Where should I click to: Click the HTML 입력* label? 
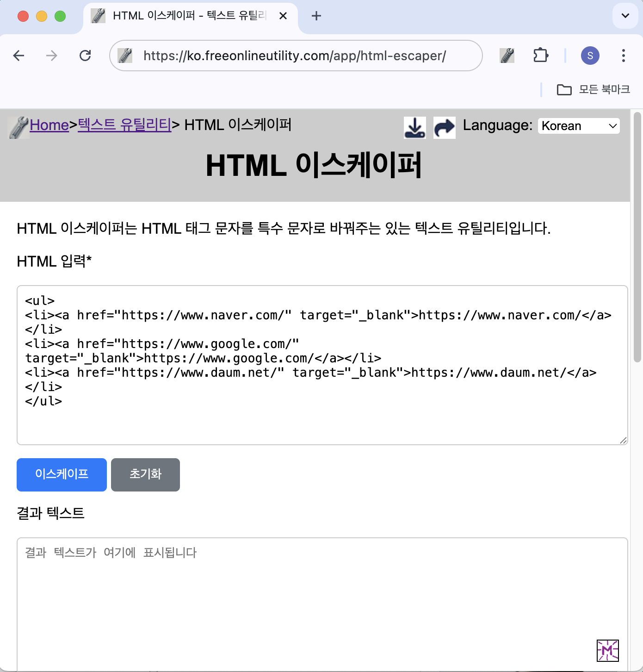click(x=54, y=261)
